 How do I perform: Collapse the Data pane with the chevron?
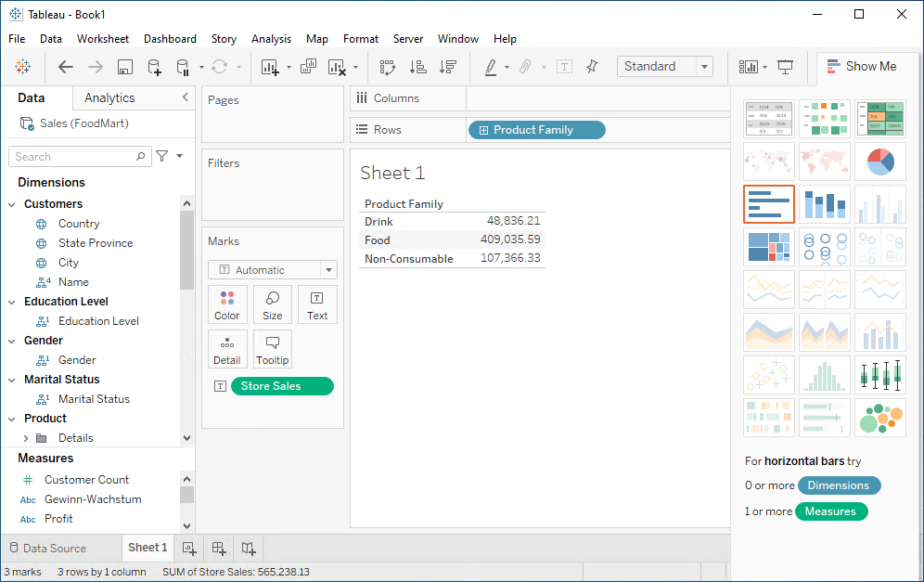click(185, 97)
